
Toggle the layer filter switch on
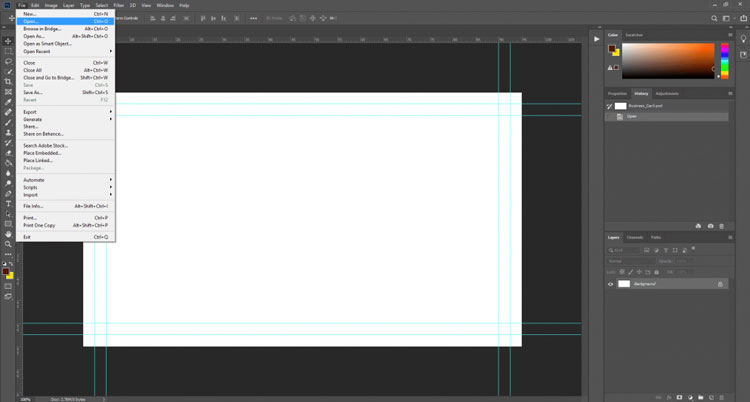coord(693,249)
